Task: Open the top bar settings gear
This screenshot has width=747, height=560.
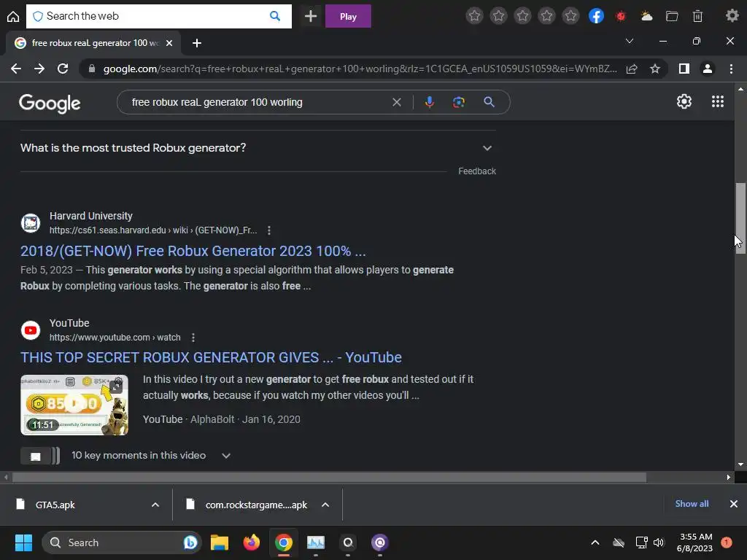Action: pos(732,16)
